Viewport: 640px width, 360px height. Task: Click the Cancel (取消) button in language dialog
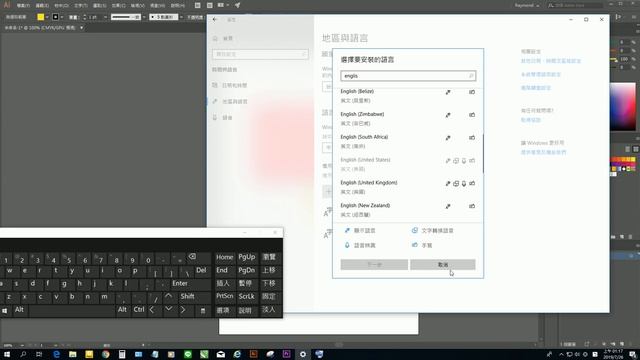point(442,264)
